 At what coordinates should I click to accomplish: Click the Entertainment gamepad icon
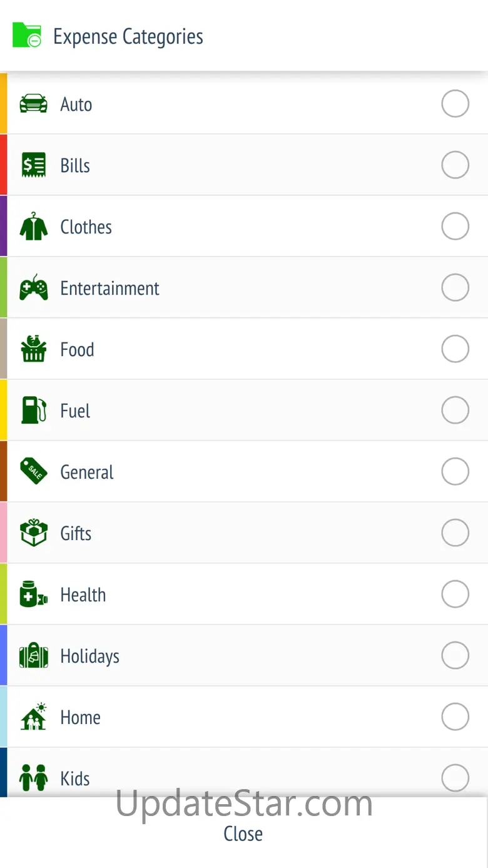click(x=34, y=288)
